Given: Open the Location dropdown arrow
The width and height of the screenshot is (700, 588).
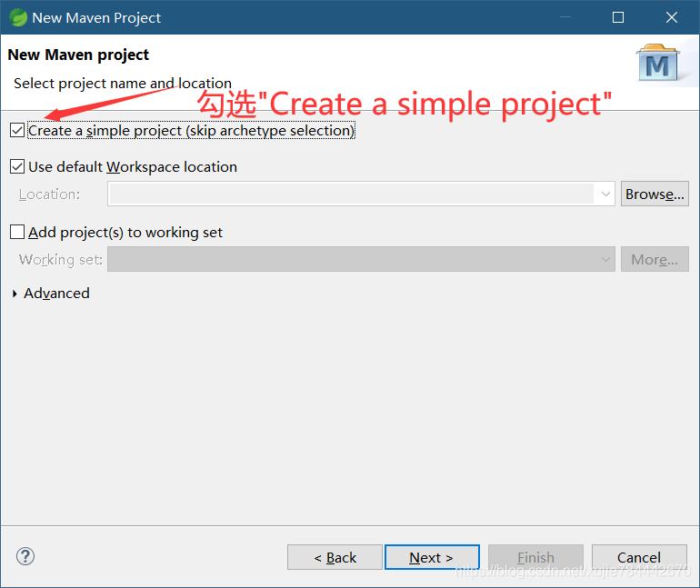Looking at the screenshot, I should (x=605, y=194).
